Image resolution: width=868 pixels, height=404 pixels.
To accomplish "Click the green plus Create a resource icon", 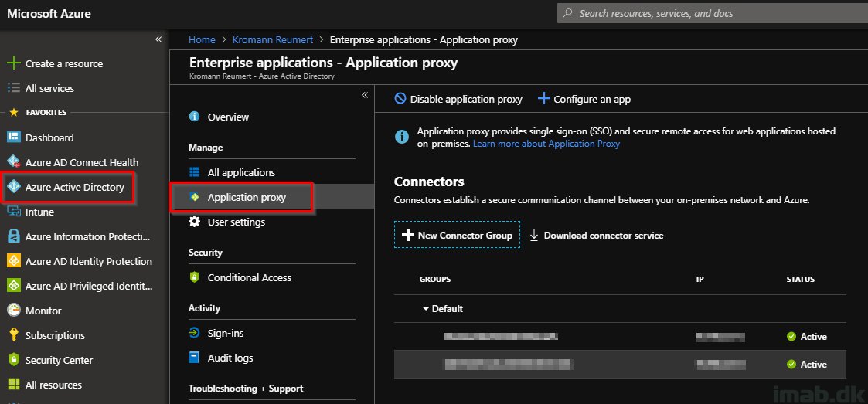I will (x=13, y=63).
